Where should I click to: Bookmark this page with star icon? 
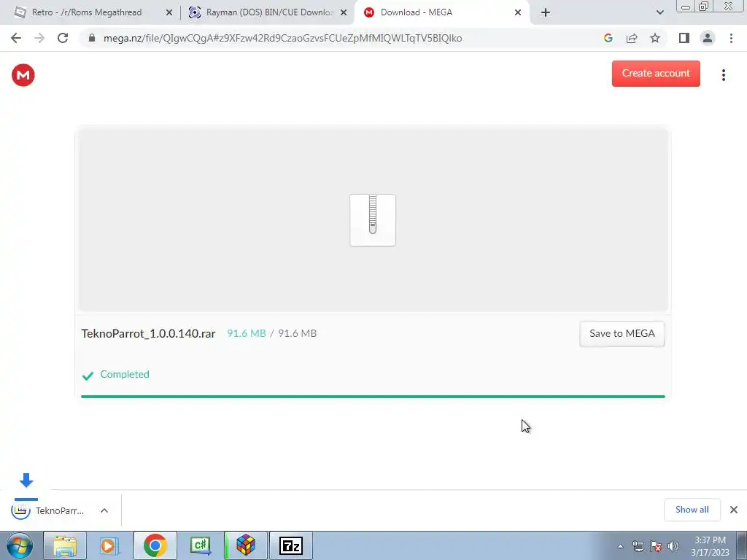pos(655,38)
